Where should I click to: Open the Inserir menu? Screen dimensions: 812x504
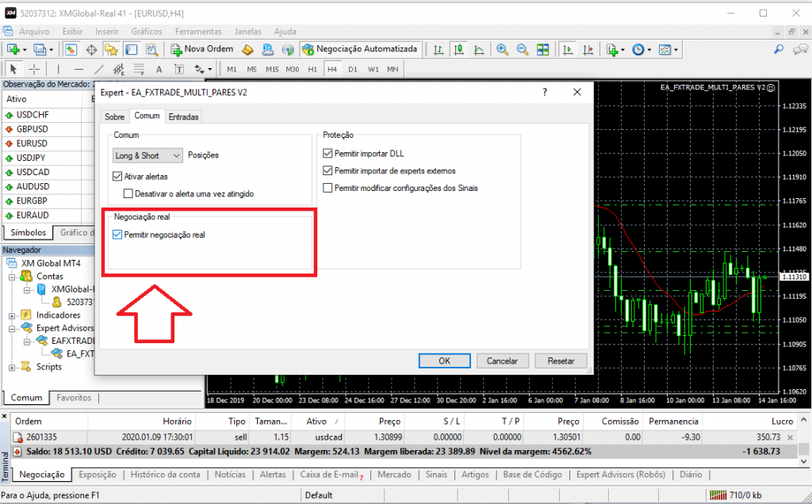(107, 32)
